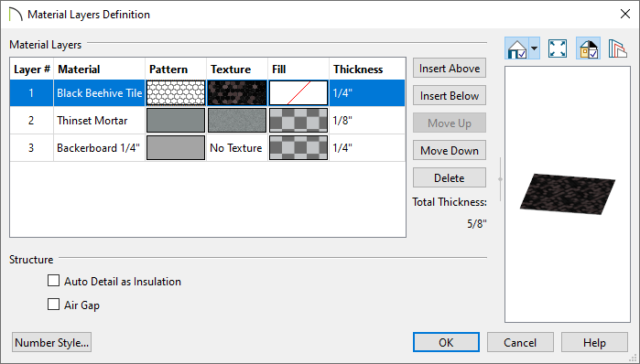Click the Material column header
Image resolution: width=640 pixels, height=364 pixels.
(99, 69)
